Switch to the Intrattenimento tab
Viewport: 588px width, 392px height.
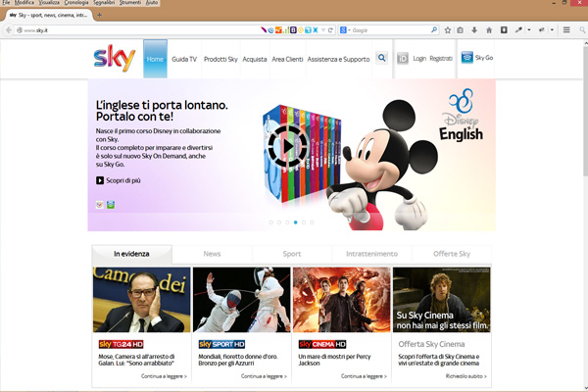371,254
